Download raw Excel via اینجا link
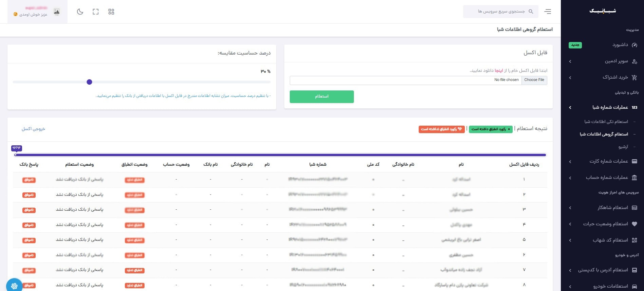 point(499,70)
